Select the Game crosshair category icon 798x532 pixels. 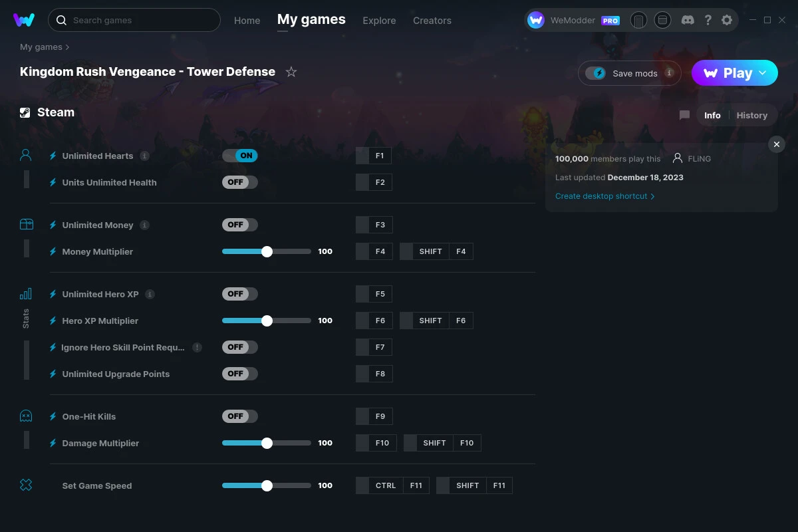26,485
